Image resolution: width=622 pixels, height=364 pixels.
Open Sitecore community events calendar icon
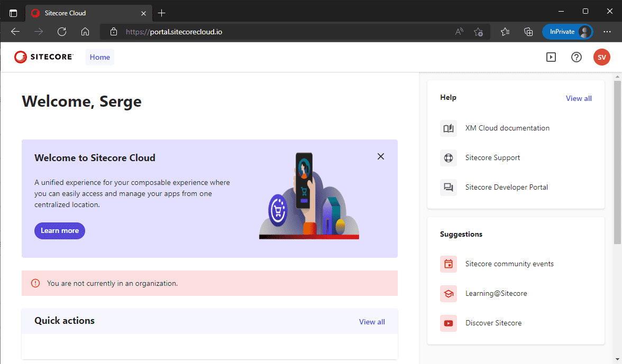(x=449, y=264)
